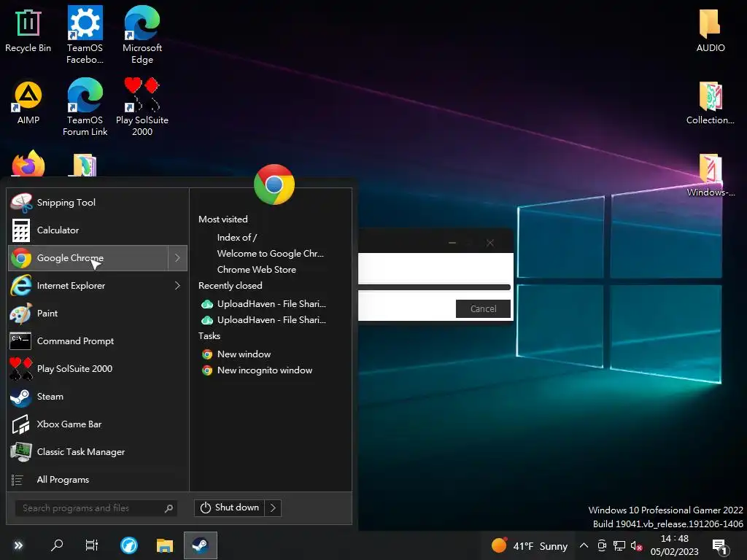Click Cancel in the progress dialog

(x=483, y=308)
